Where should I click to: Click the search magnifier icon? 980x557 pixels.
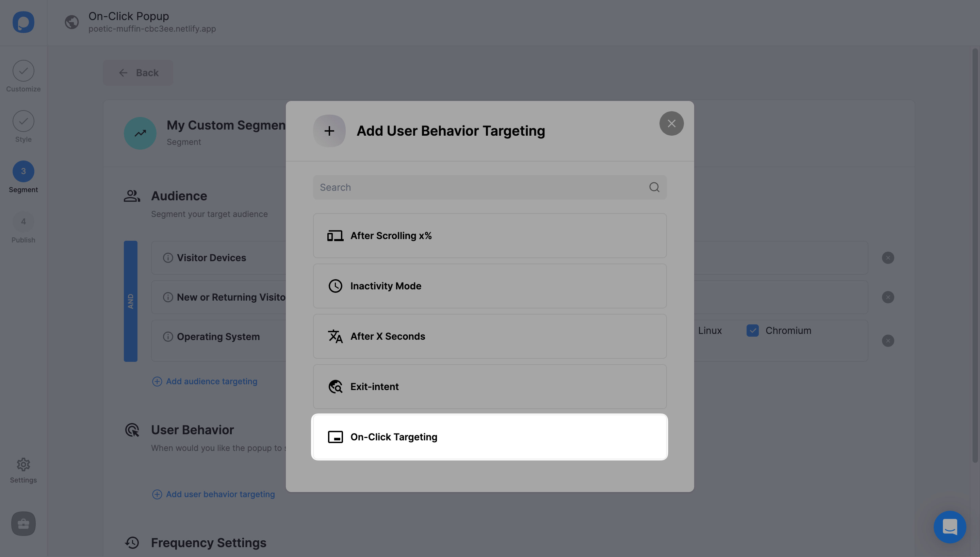coord(654,187)
